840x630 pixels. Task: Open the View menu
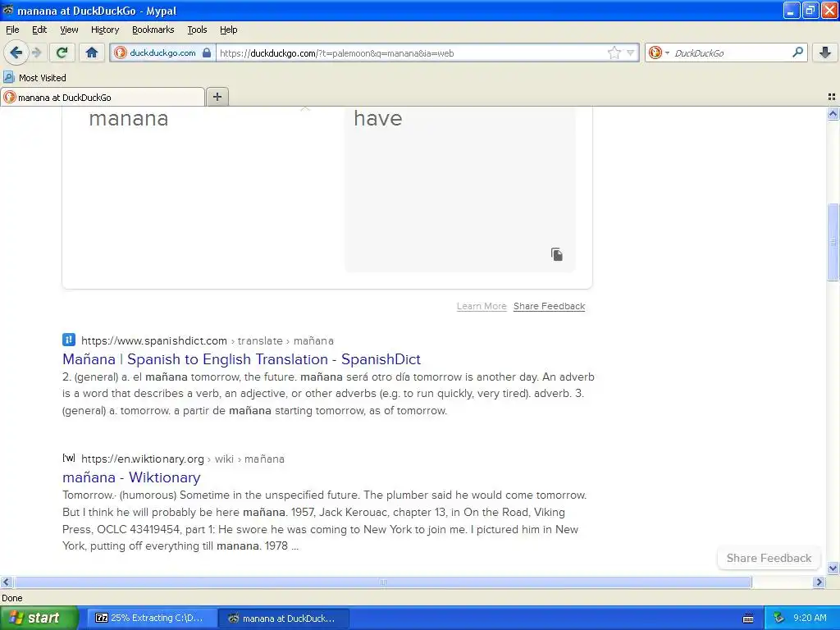pos(69,30)
